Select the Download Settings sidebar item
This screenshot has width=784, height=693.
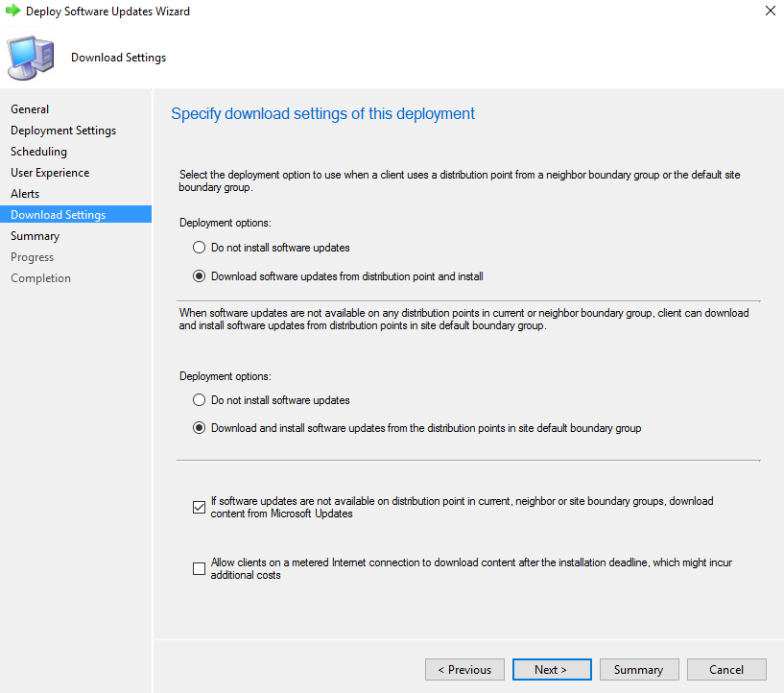click(x=59, y=215)
